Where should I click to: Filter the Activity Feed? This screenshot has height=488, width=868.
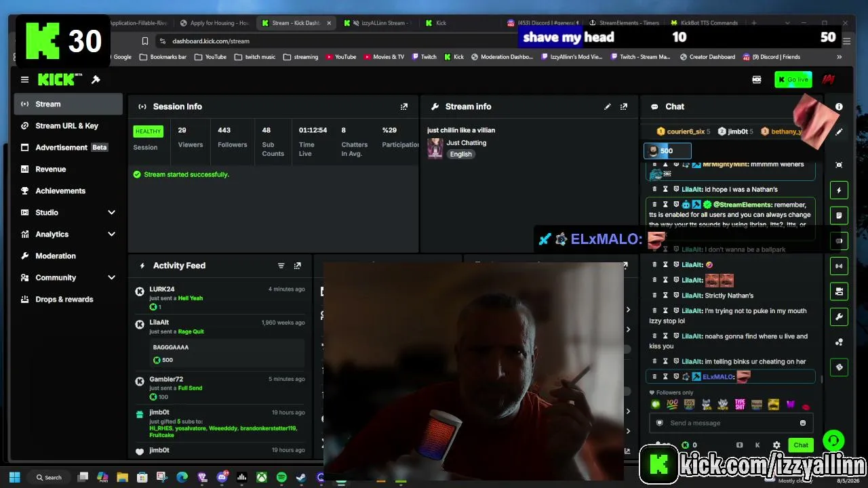(x=281, y=266)
